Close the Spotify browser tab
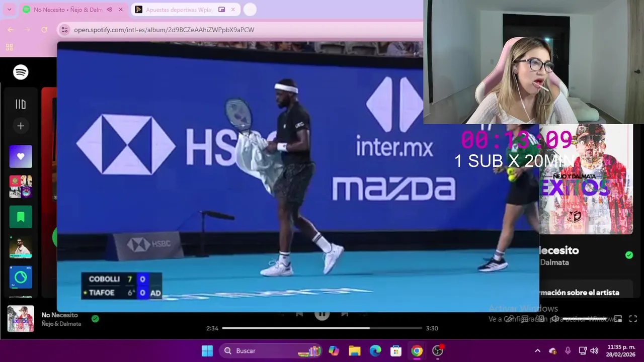The width and height of the screenshot is (644, 362). tap(121, 10)
